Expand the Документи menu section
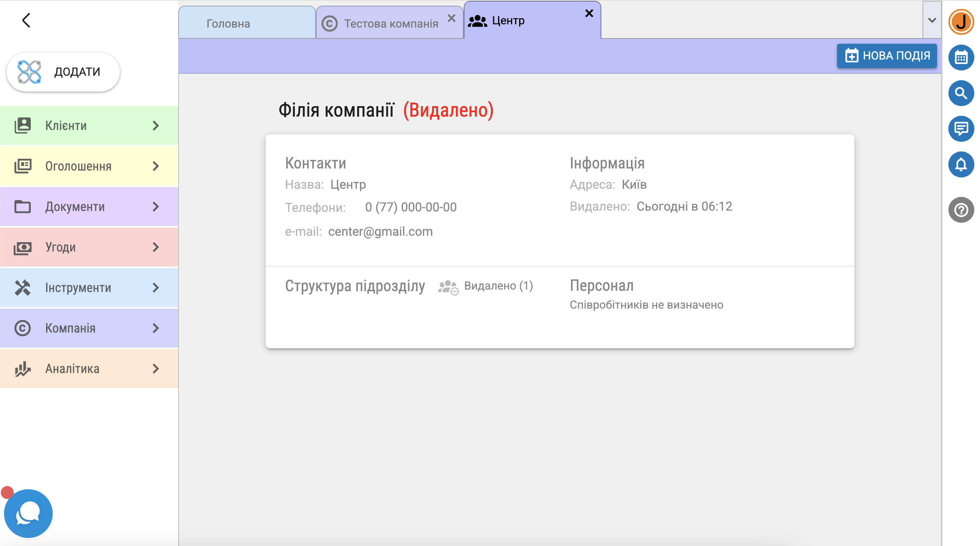This screenshot has height=546, width=980. click(x=89, y=207)
